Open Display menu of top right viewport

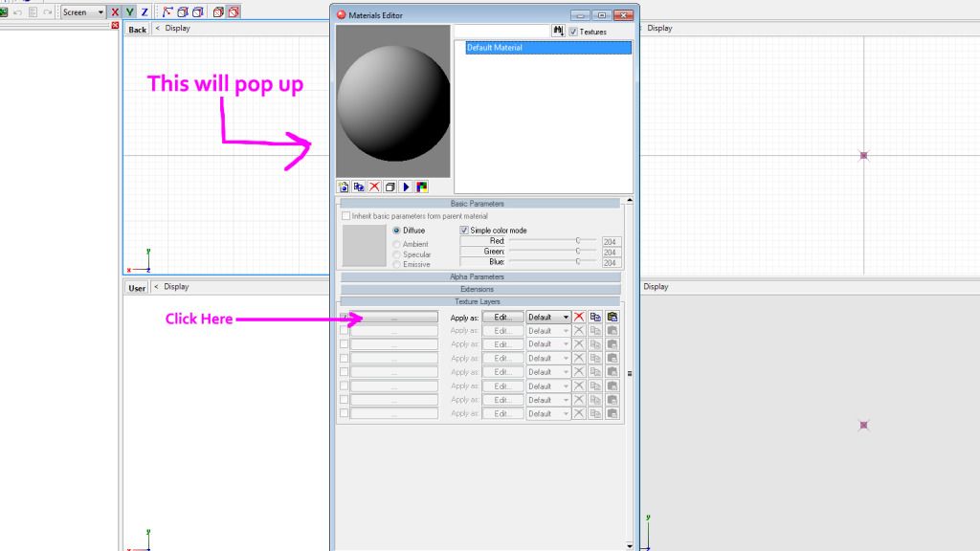pos(659,28)
